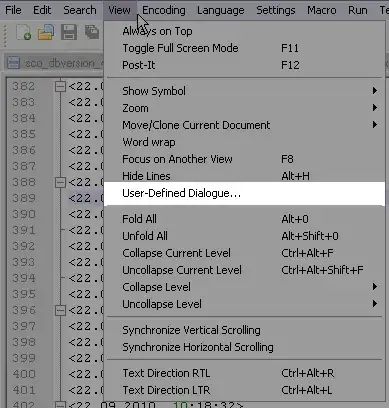Expand the Show Symbol submenu

click(x=245, y=91)
